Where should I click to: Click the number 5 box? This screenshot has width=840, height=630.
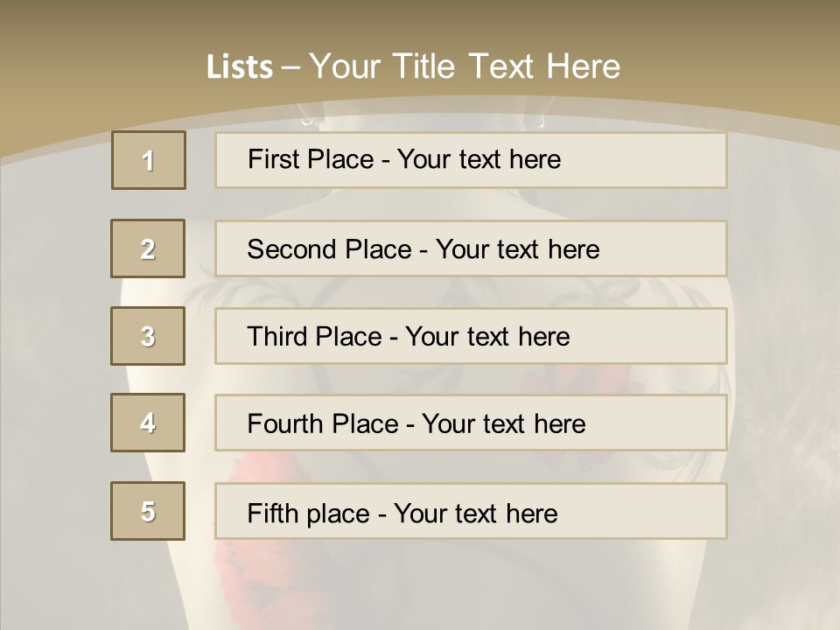(x=148, y=511)
